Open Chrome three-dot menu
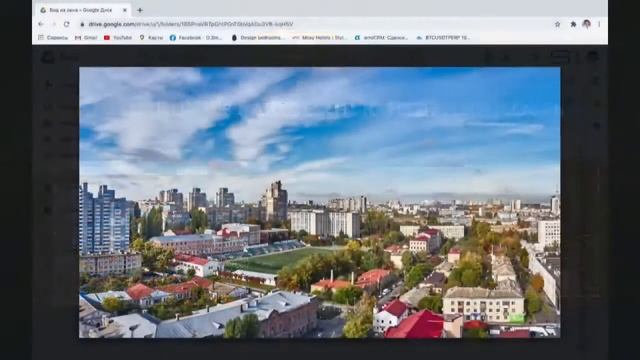The image size is (640, 360). tap(599, 24)
